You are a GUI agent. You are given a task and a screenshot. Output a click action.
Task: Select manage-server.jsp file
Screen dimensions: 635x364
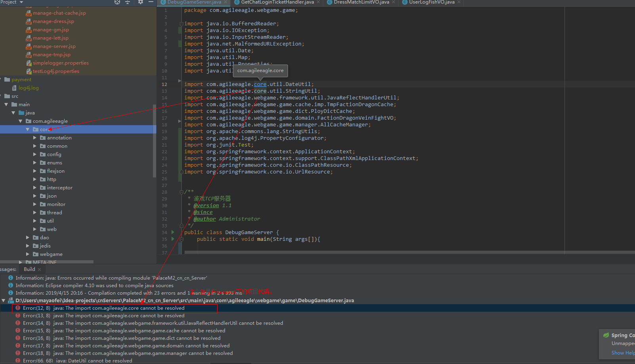54,46
